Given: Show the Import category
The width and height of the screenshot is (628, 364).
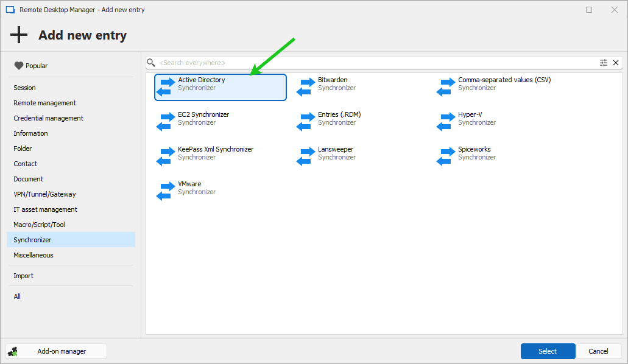Looking at the screenshot, I should pyautogui.click(x=24, y=276).
